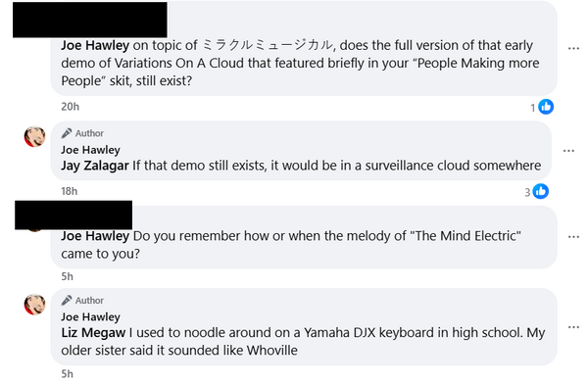Open Joe Hawley author name above Yamaha reply
The width and height of the screenshot is (588, 384).
tap(91, 317)
